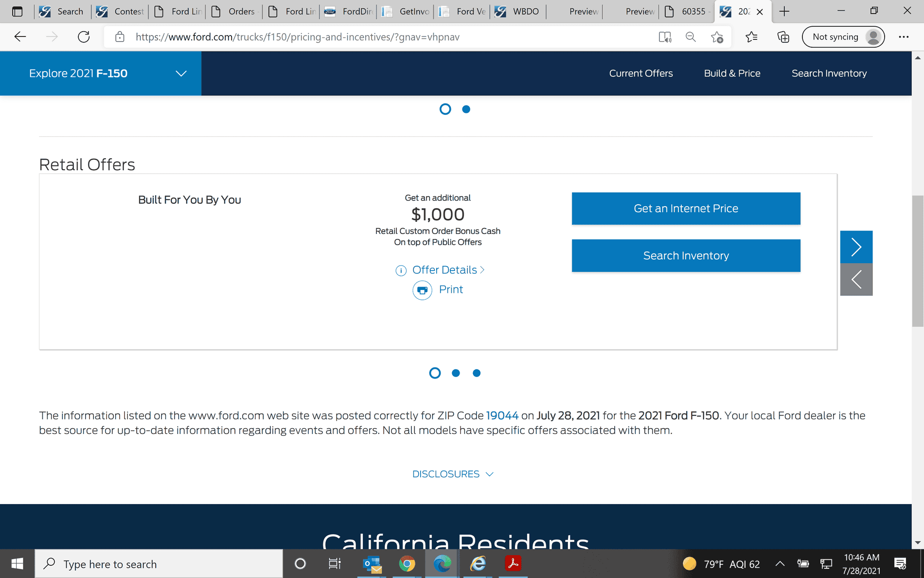The image size is (924, 578).
Task: View site information via the lock icon
Action: click(x=120, y=37)
